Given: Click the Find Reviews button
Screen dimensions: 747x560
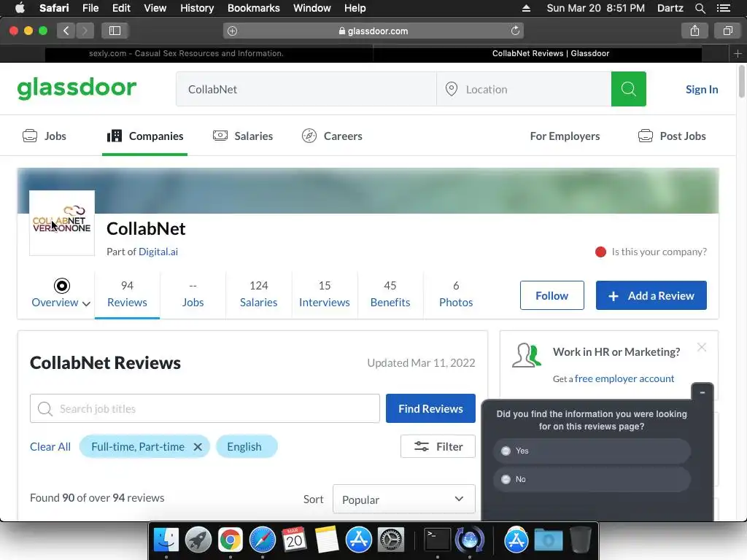Looking at the screenshot, I should [x=430, y=408].
